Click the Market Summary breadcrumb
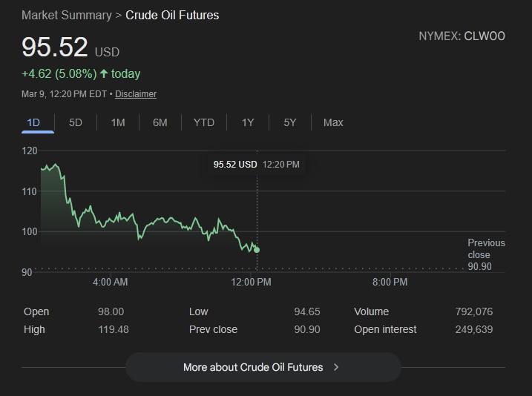Viewport: 532px width, 396px height. tap(67, 15)
